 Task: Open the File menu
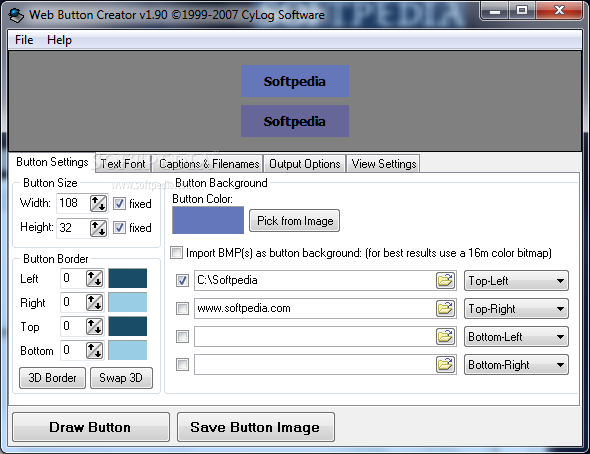[x=24, y=40]
